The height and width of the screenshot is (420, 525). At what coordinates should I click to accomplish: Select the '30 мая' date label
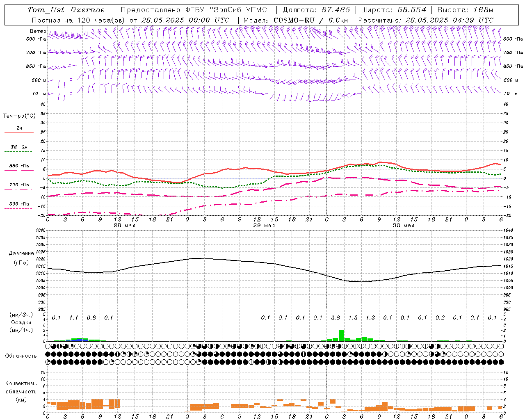pos(403,226)
